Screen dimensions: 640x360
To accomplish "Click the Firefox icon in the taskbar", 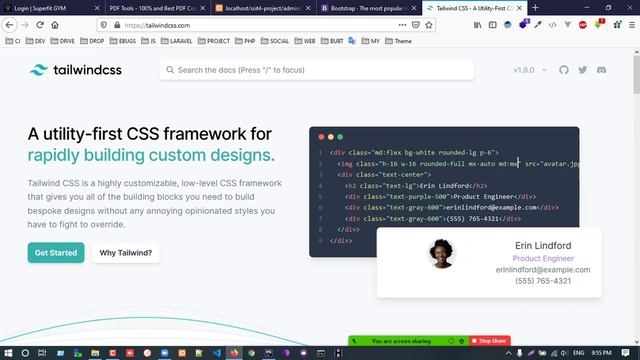I will (x=234, y=353).
